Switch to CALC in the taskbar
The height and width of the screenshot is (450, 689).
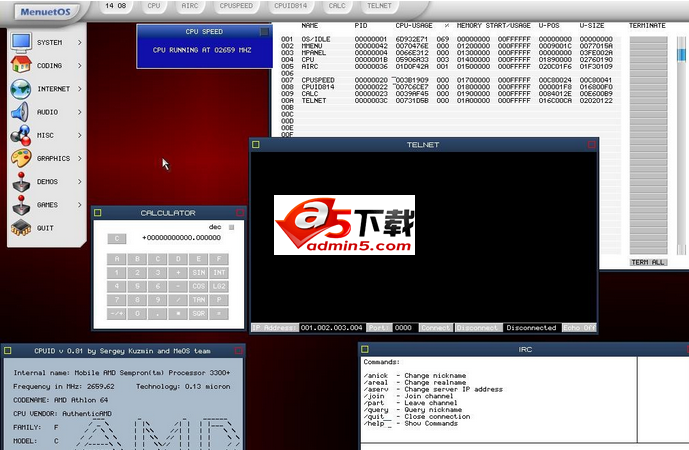point(337,6)
